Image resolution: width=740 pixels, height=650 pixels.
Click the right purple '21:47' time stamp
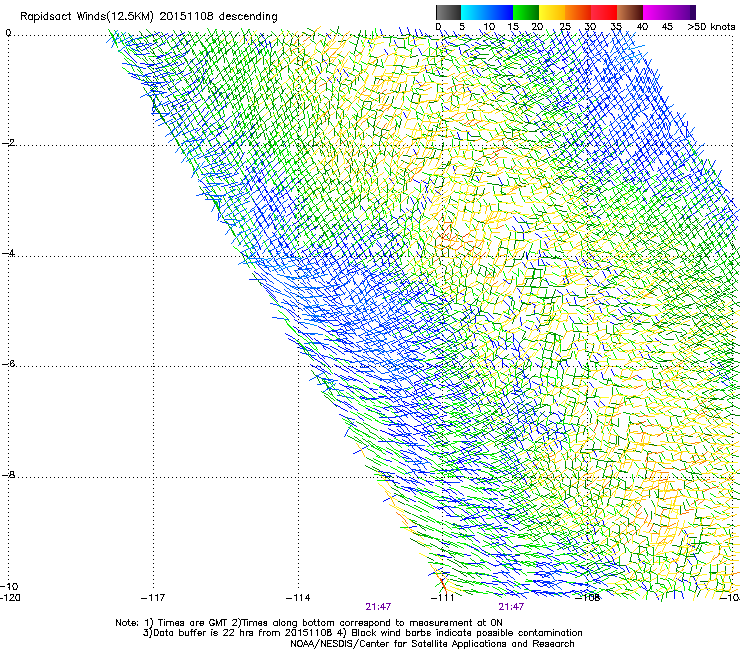pos(512,607)
